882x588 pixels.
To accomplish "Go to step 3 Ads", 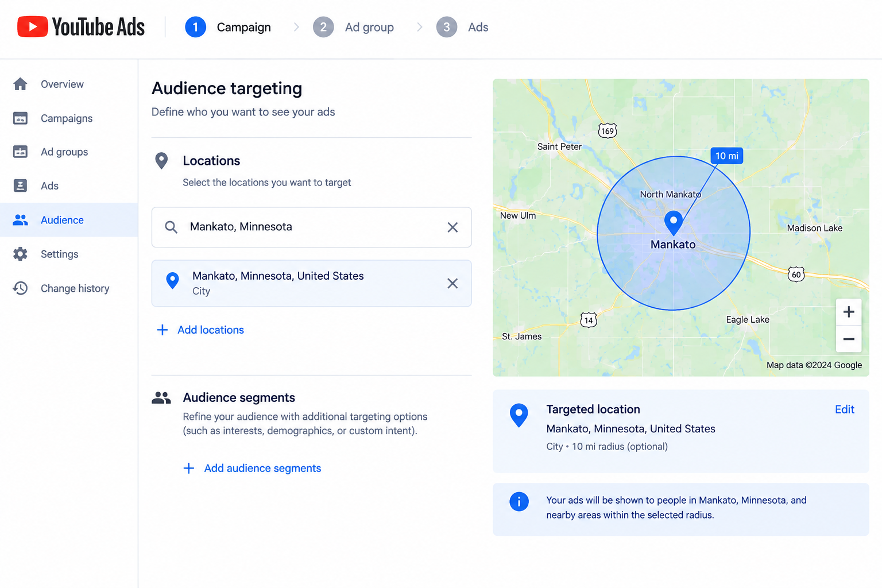I will 462,27.
